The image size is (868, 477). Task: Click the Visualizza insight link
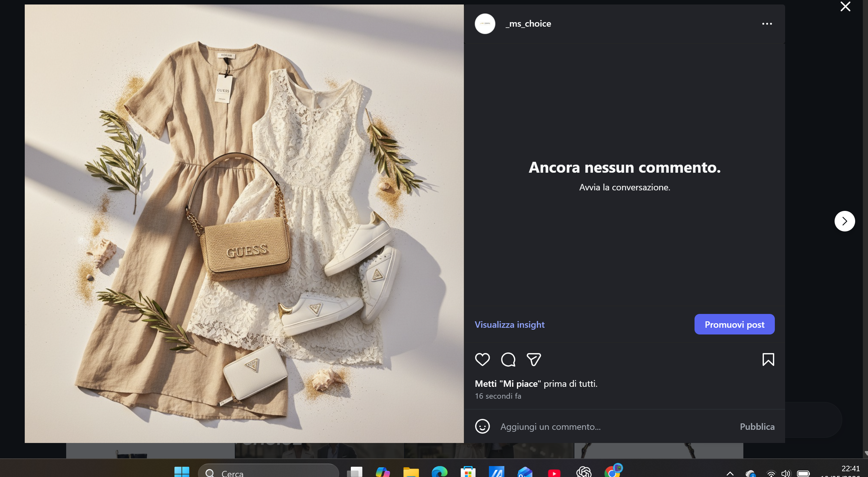[509, 324]
